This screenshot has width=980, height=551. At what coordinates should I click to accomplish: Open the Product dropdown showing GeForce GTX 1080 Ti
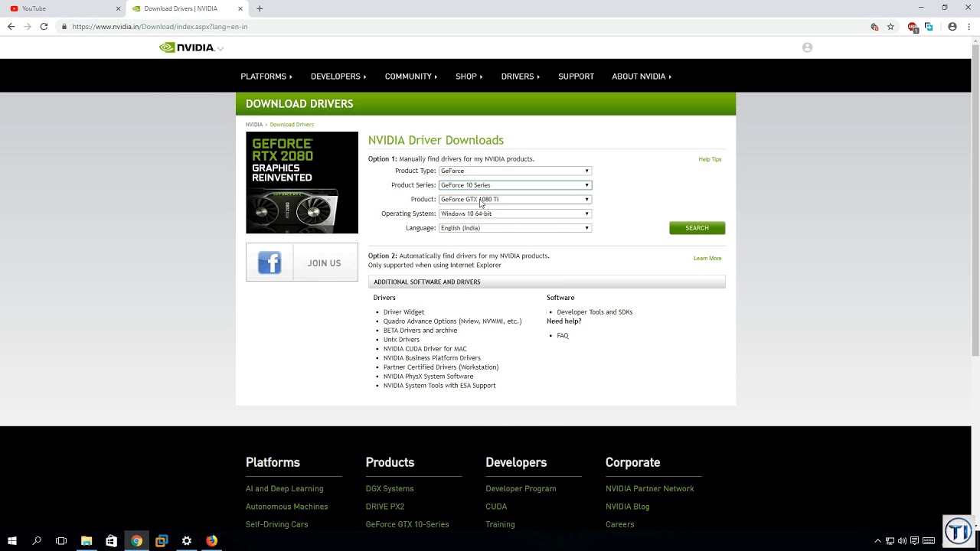click(515, 199)
